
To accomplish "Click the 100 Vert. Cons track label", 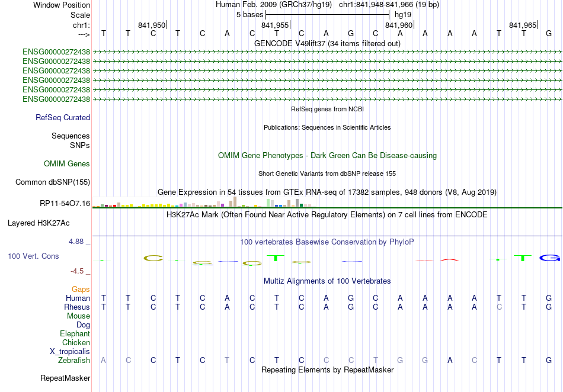I will tap(33, 256).
